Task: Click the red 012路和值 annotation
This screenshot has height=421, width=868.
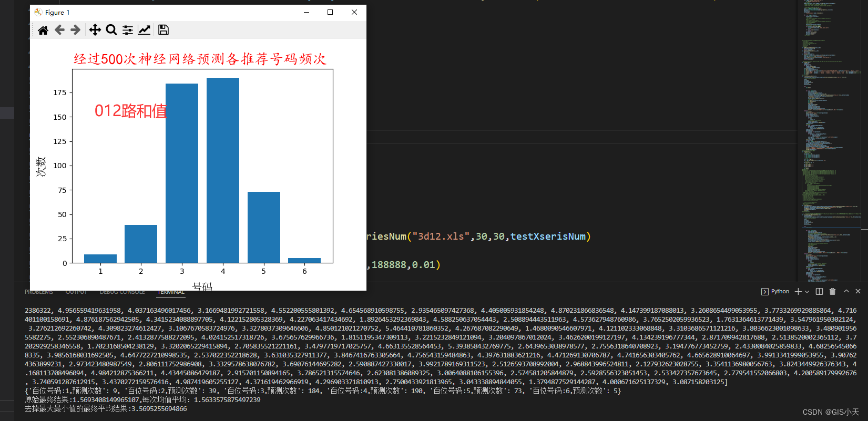Action: (131, 111)
